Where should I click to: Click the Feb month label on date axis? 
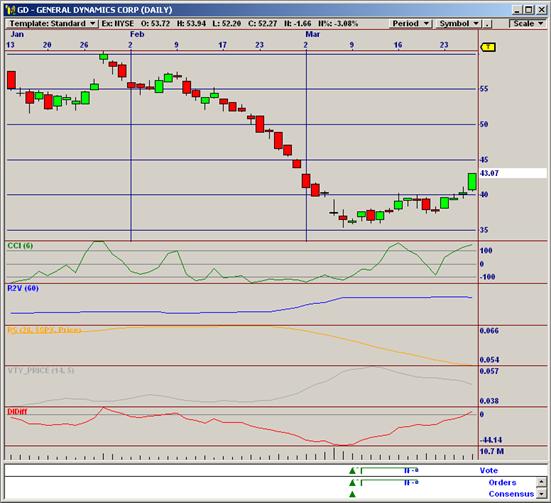point(137,34)
